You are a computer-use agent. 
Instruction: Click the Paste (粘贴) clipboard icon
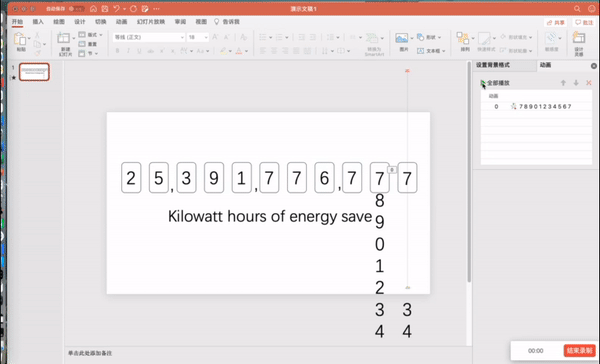[20, 39]
